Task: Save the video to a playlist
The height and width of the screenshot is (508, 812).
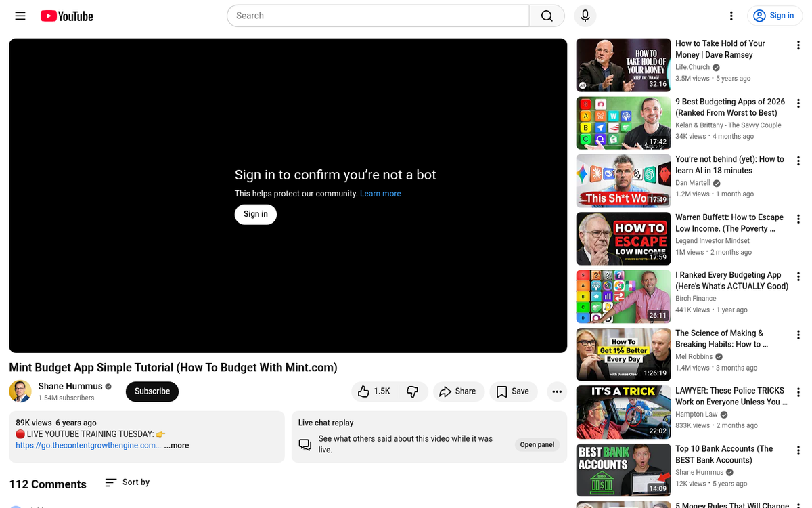Action: pos(513,391)
